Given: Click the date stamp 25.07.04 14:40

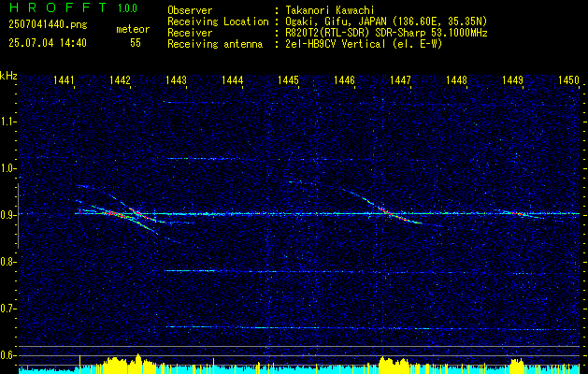Looking at the screenshot, I should point(48,43).
